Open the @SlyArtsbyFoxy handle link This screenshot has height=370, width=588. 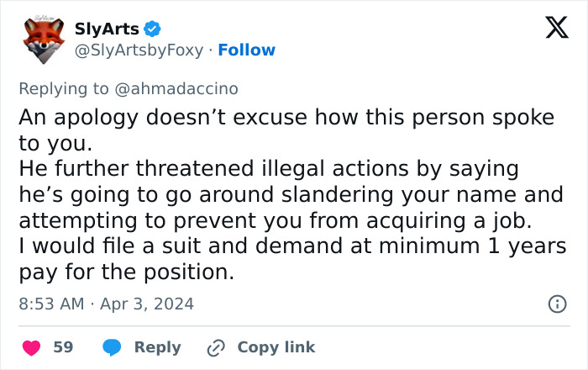click(x=139, y=50)
